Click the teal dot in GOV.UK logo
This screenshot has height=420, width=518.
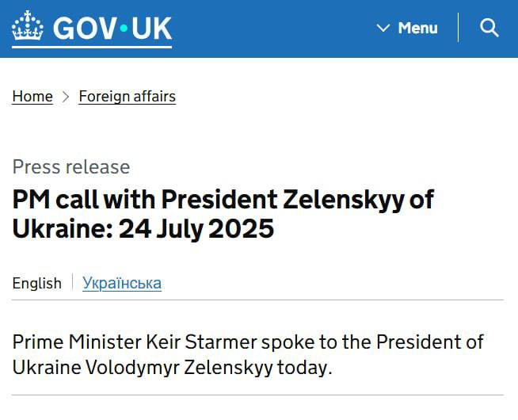124,29
